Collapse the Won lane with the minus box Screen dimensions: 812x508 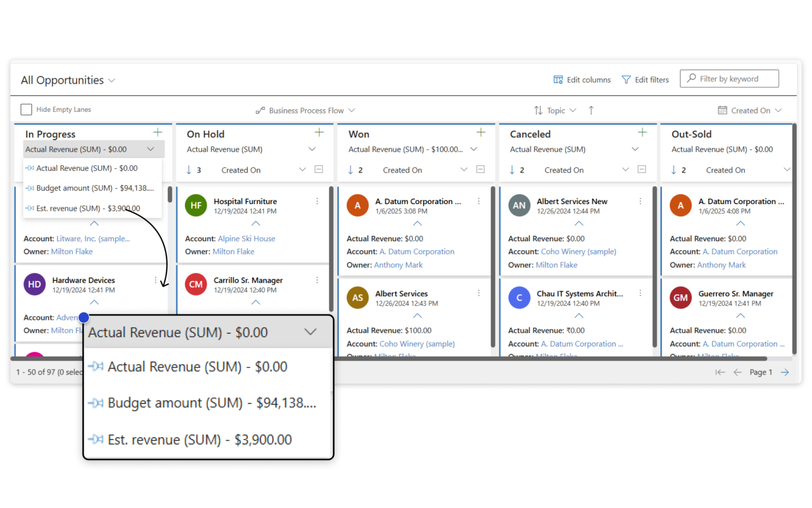pyautogui.click(x=481, y=169)
